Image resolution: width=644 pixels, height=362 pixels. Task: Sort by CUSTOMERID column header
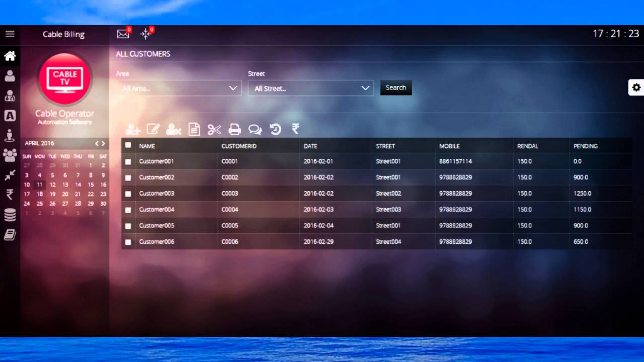pyautogui.click(x=239, y=146)
